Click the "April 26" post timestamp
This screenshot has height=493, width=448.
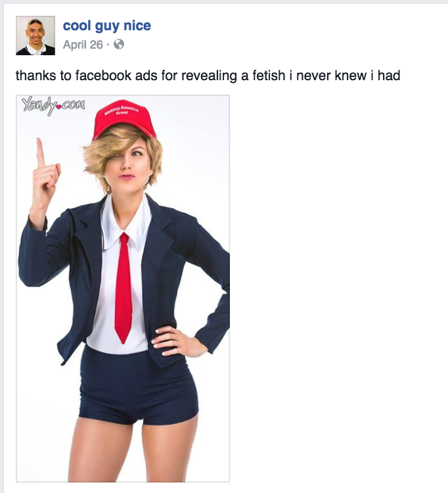tap(83, 45)
